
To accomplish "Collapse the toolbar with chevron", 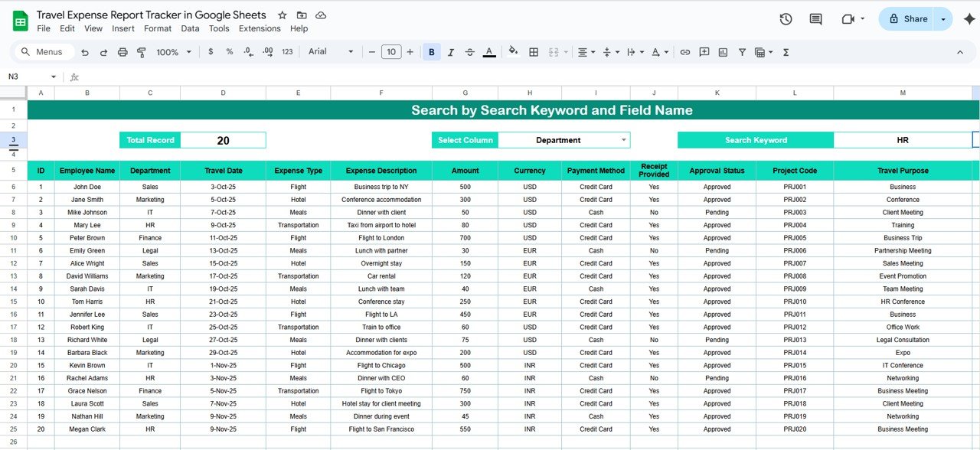I will [x=960, y=52].
